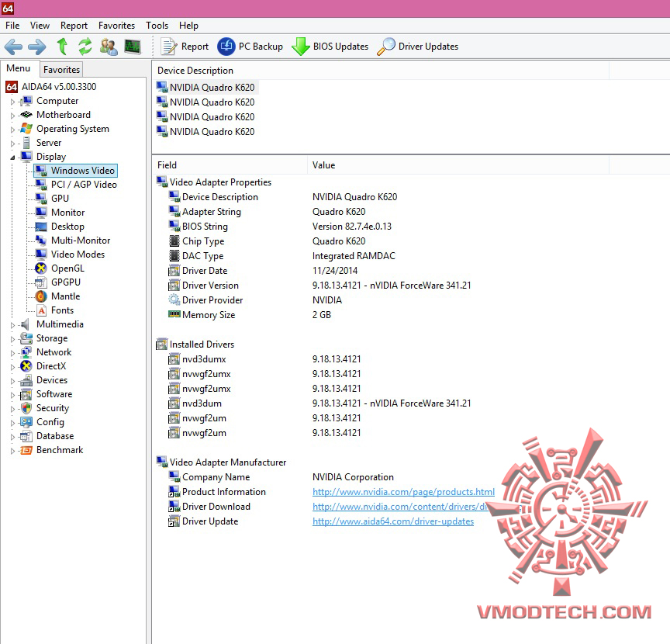Click the Field column header

230,165
